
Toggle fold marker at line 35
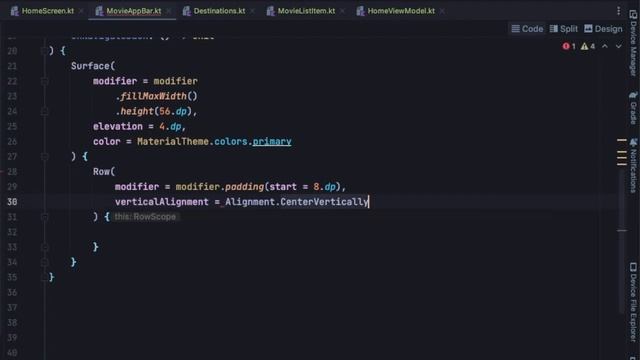coord(44,277)
